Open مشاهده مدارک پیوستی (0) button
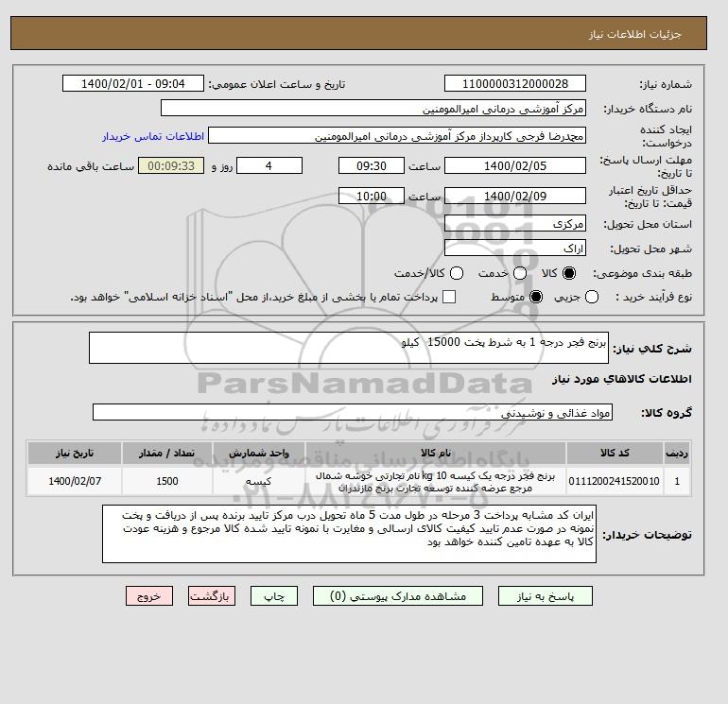Viewport: 728px width, 704px height. (398, 596)
